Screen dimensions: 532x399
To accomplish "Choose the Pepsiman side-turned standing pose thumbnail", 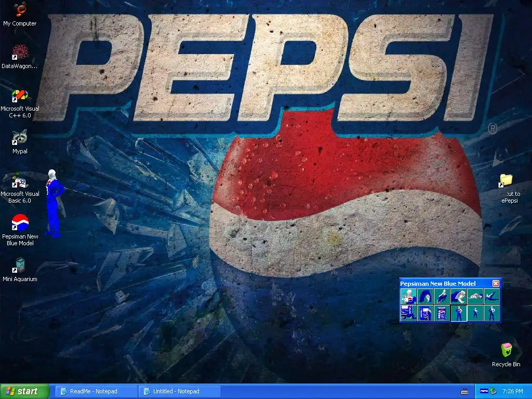I will click(x=491, y=313).
